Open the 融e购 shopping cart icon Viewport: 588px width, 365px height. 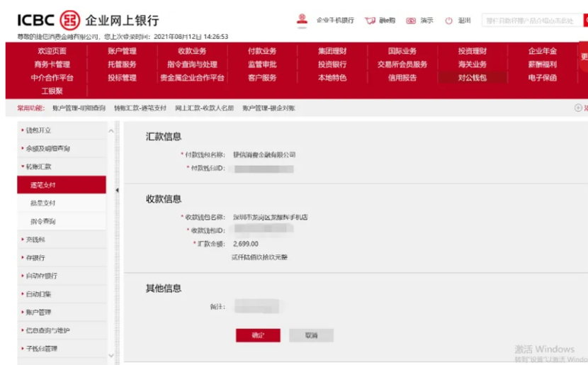pos(370,21)
